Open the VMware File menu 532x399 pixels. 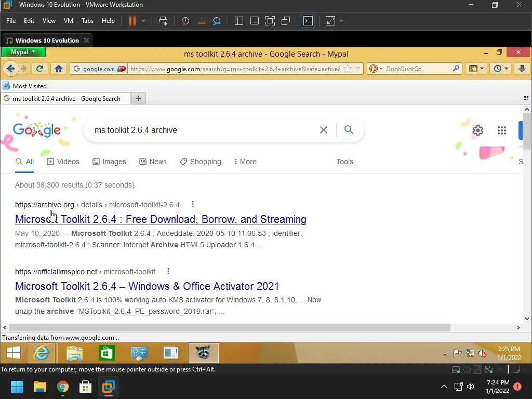coord(11,21)
